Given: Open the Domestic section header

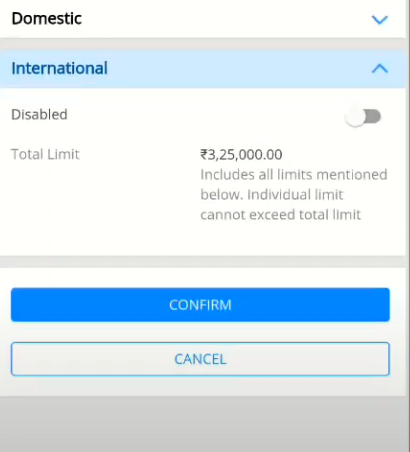Looking at the screenshot, I should coord(203,19).
